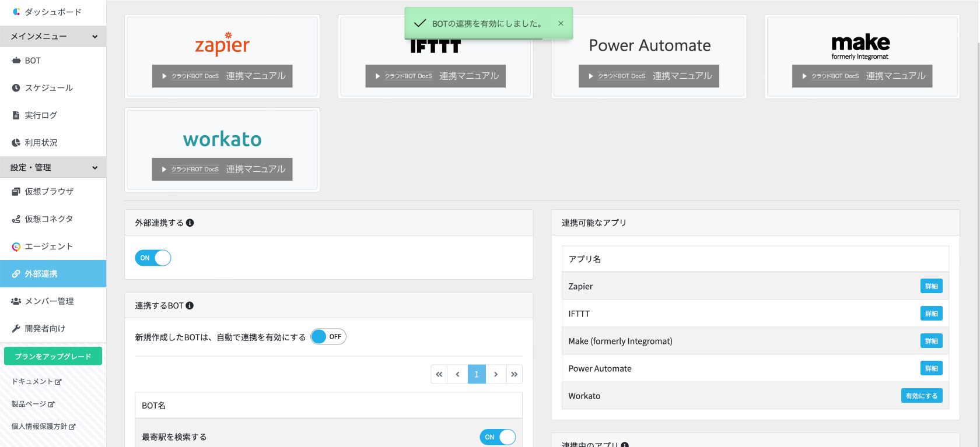Open Zapier 連携マニュアル button
The height and width of the screenshot is (447, 980).
pyautogui.click(x=222, y=76)
